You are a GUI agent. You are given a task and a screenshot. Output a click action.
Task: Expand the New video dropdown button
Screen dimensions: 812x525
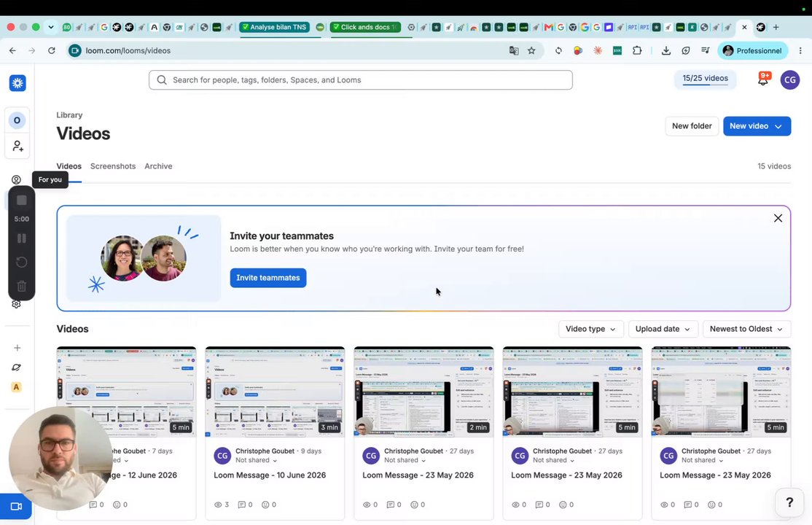tap(778, 126)
